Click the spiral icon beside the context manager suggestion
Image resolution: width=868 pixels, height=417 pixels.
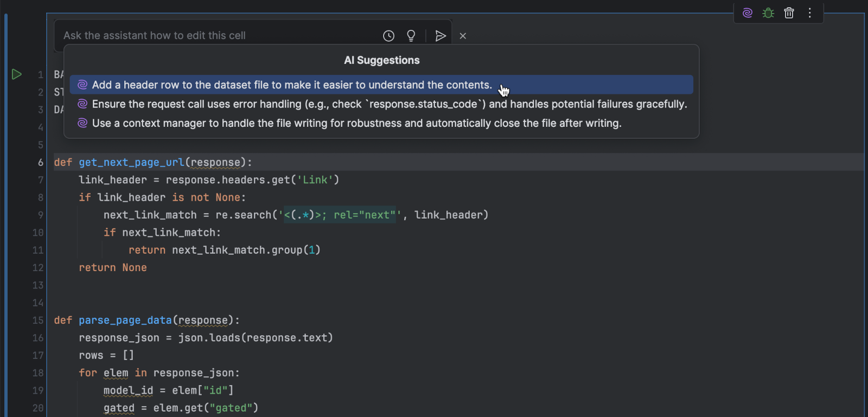tap(82, 124)
